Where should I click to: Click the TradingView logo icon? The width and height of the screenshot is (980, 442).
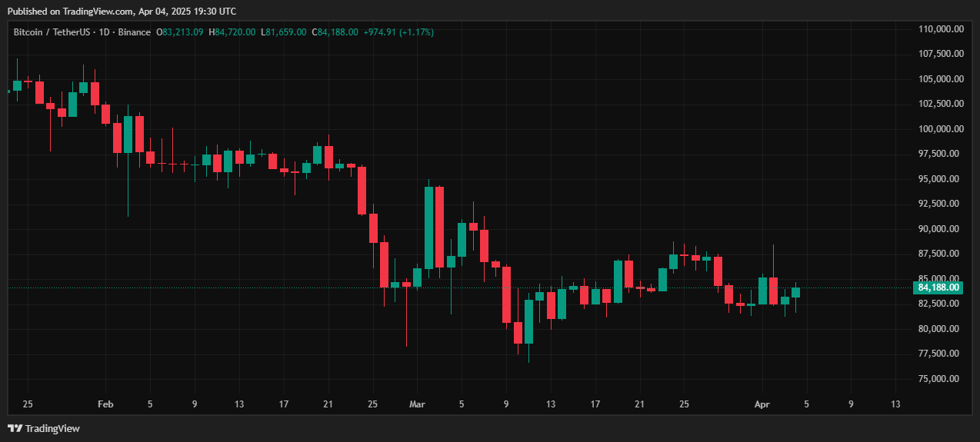(15, 428)
